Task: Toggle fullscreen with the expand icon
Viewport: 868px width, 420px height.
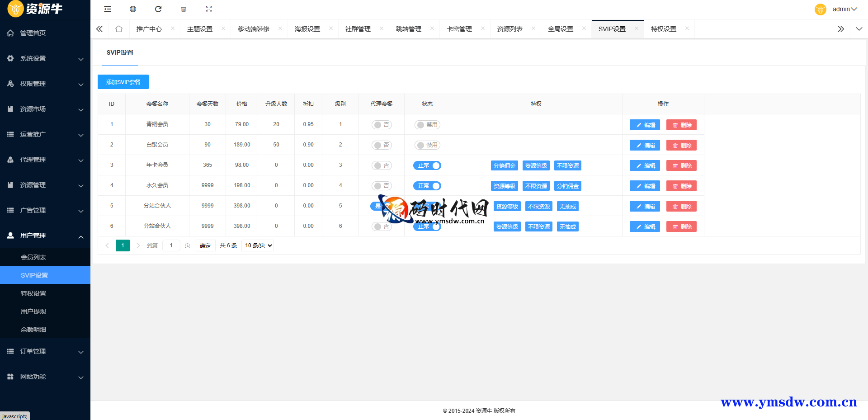Action: click(209, 9)
